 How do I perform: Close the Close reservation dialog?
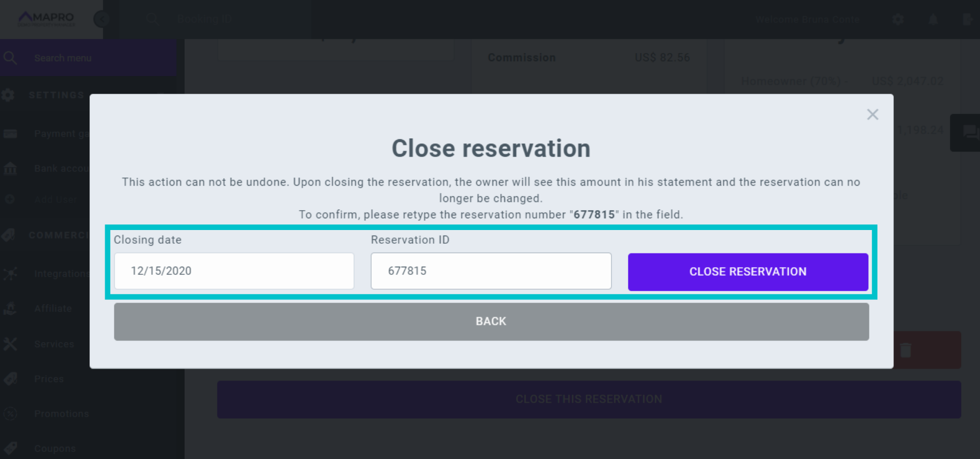click(x=872, y=114)
